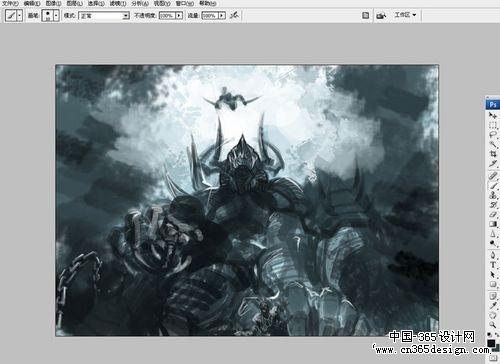
Task: Select the Lasso tool
Action: click(x=493, y=135)
